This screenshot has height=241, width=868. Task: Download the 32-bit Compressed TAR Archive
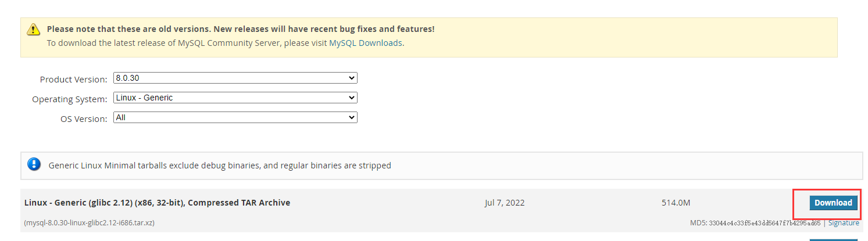pyautogui.click(x=833, y=203)
